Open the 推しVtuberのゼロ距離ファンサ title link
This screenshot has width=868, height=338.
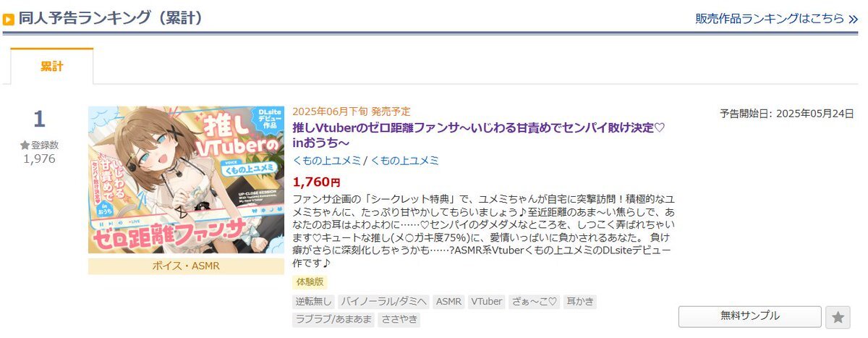(x=478, y=135)
